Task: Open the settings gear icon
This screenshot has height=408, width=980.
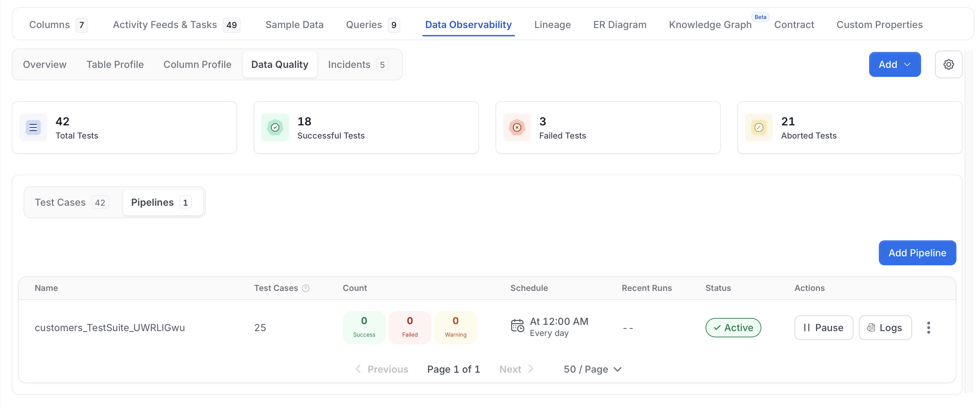Action: click(948, 64)
